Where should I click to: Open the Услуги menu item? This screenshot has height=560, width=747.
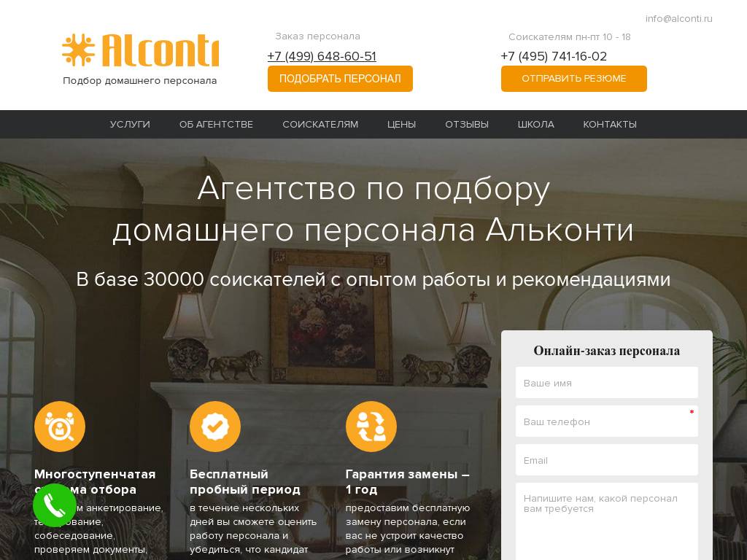pos(130,124)
